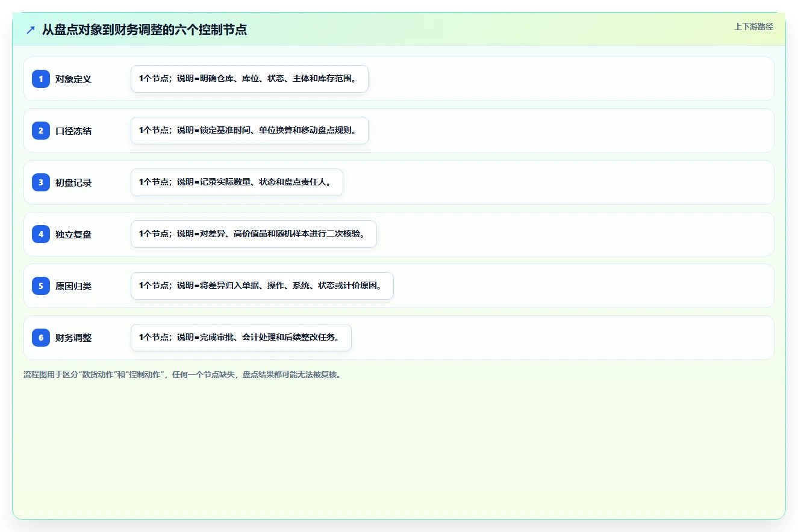Click the arrow icon beside the panel title
The image size is (798, 532).
click(31, 29)
